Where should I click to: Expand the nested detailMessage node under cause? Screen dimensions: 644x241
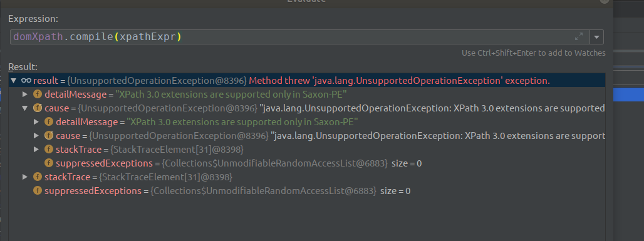36,122
